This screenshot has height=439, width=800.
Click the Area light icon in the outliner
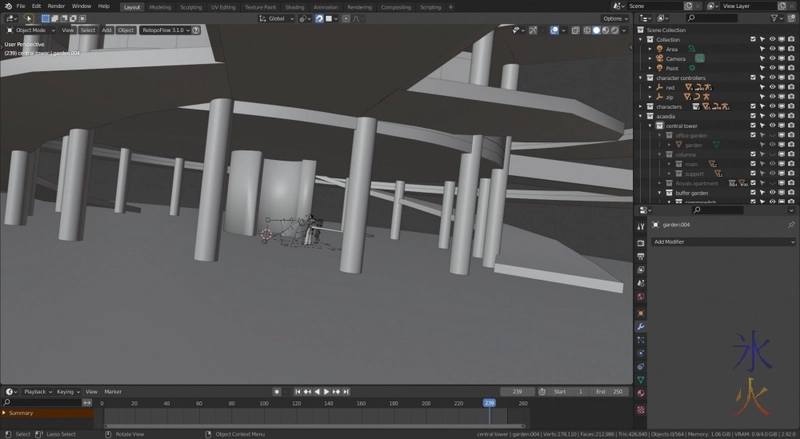click(x=660, y=48)
